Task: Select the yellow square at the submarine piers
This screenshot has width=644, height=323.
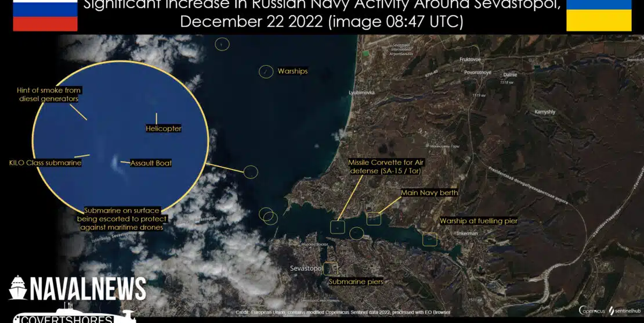Action: click(331, 268)
